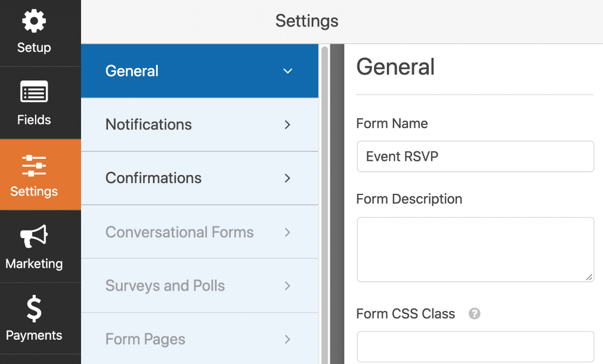
Task: Click the Form Description label
Action: 409,199
